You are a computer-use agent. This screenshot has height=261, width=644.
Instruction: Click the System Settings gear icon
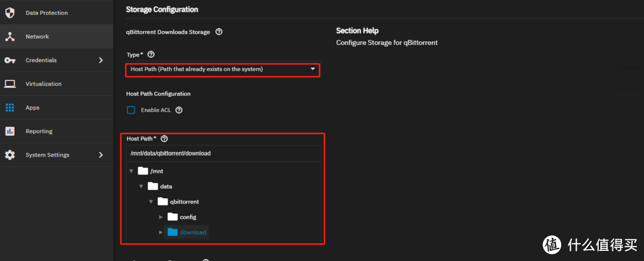[10, 155]
